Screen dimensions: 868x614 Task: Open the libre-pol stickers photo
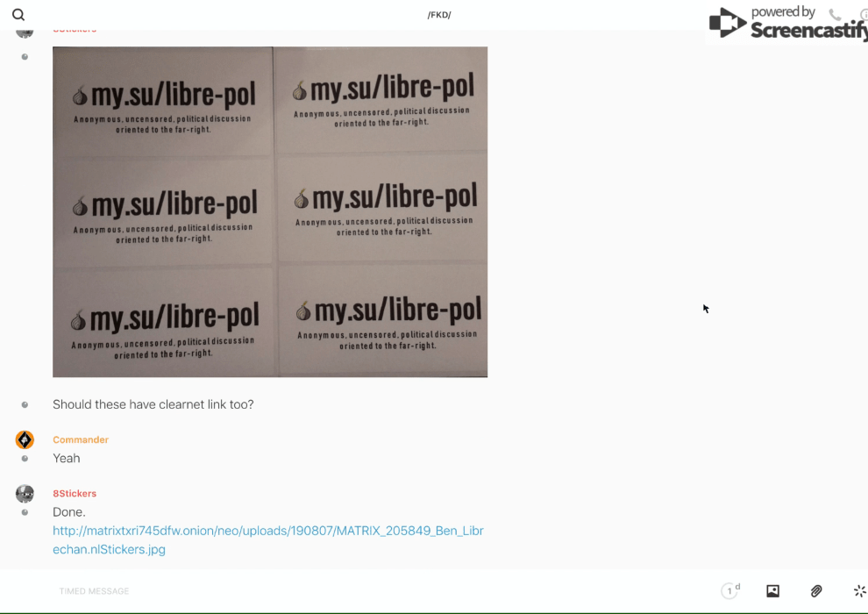(270, 211)
